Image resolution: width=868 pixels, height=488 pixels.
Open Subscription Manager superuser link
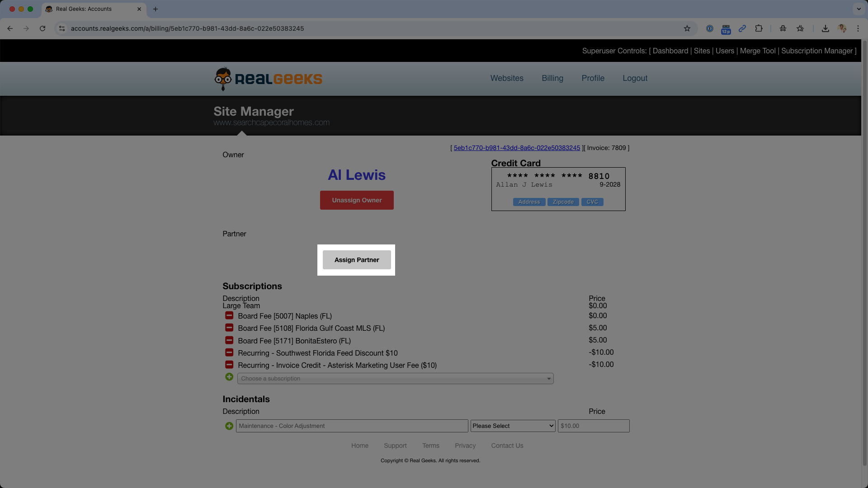tap(816, 51)
